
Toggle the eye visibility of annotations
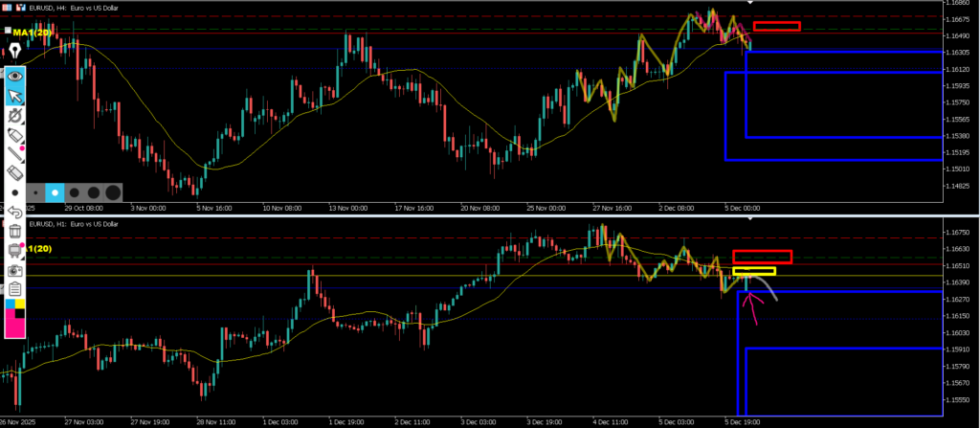click(x=15, y=75)
